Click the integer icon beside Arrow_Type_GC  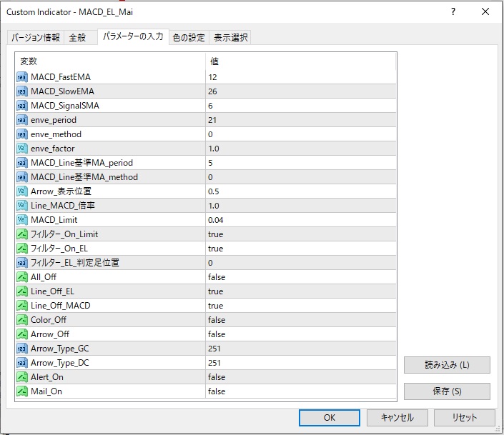point(22,349)
